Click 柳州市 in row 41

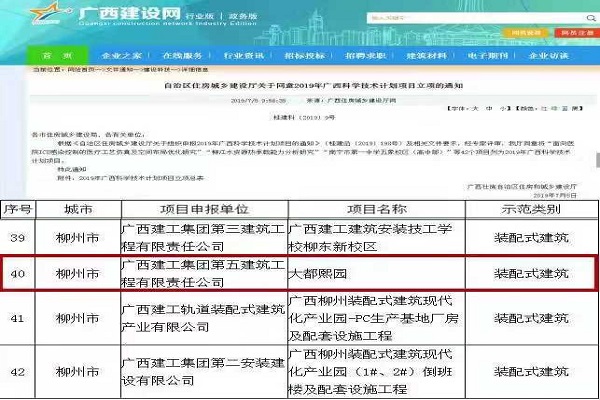click(x=78, y=318)
